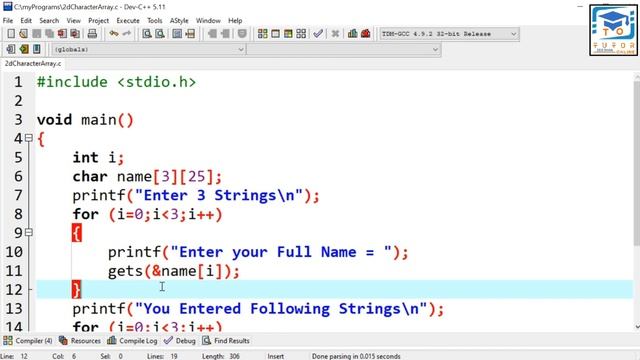This screenshot has width=640, height=360.
Task: Click the Undo toolbar icon
Action: coord(114,34)
